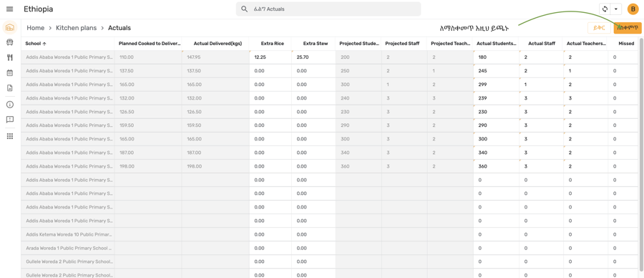This screenshot has height=278, width=644.
Task: Open the calendar icon in sidebar
Action: point(10,73)
